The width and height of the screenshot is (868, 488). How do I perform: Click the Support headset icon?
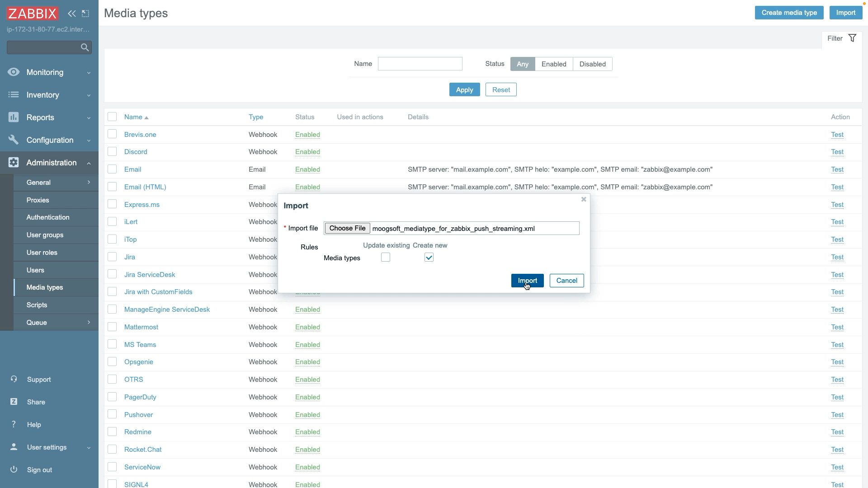point(14,380)
